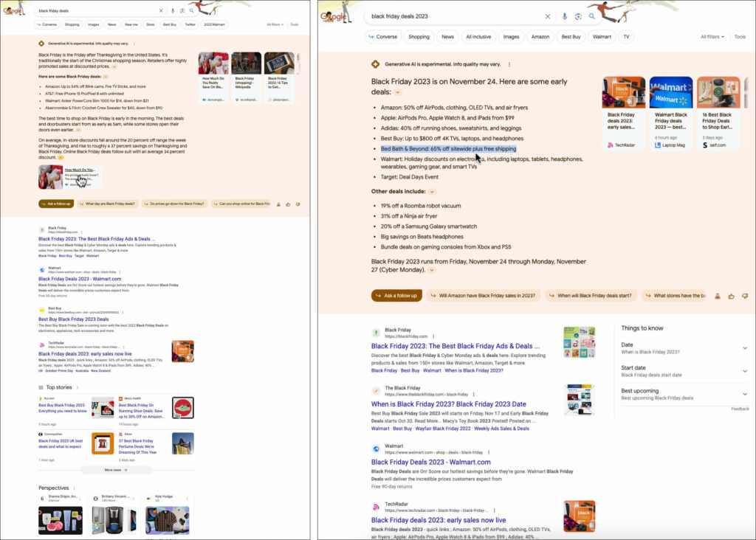Expand the chevron beside 'Here are some Black Friday deals:'

click(x=106, y=77)
